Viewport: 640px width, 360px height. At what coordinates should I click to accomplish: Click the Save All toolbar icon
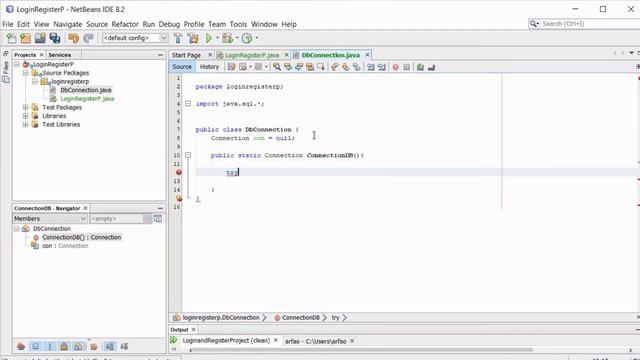(55, 38)
